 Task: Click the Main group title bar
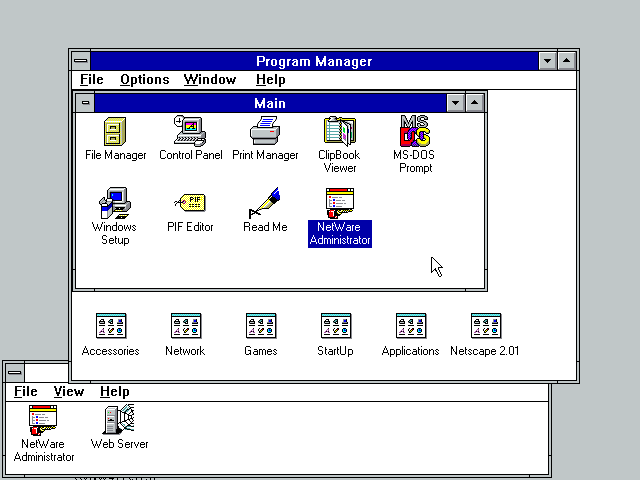270,102
